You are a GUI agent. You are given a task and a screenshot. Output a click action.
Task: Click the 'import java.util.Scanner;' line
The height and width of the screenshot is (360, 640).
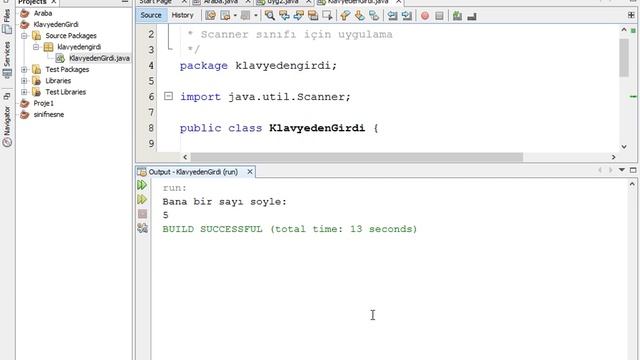[x=265, y=97]
